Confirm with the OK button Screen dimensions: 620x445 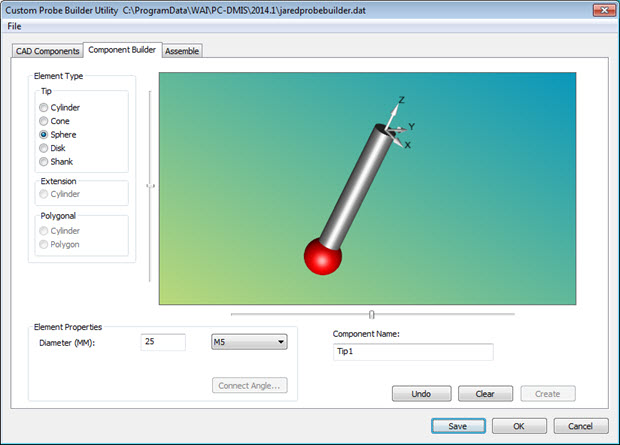[x=519, y=425]
